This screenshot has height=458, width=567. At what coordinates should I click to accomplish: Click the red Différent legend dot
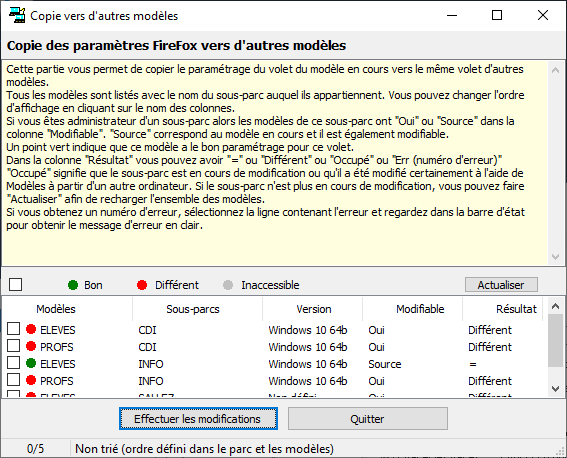[142, 285]
